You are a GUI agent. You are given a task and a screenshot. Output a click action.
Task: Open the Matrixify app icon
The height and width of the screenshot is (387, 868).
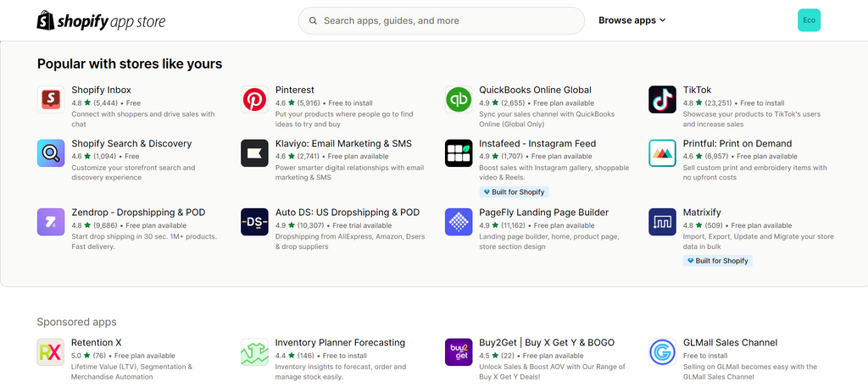[x=663, y=222]
